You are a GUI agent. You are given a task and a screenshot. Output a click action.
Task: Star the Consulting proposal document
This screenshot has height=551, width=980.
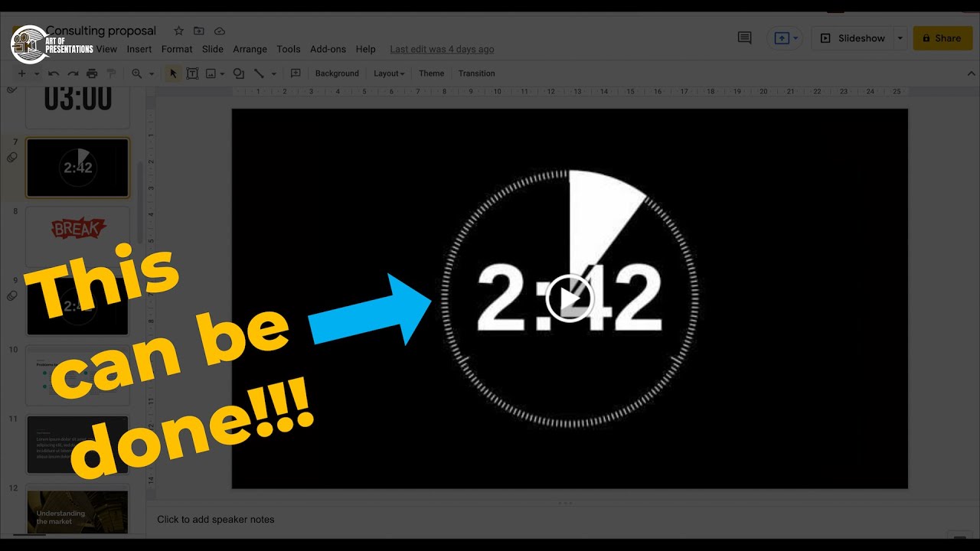[178, 31]
